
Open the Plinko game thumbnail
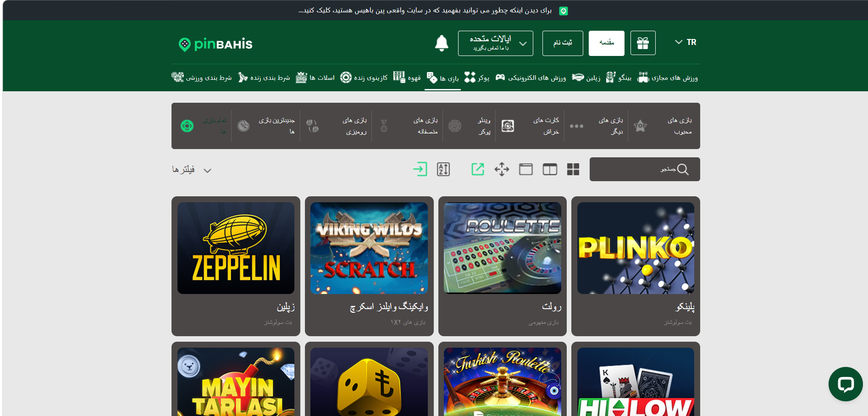pyautogui.click(x=636, y=248)
